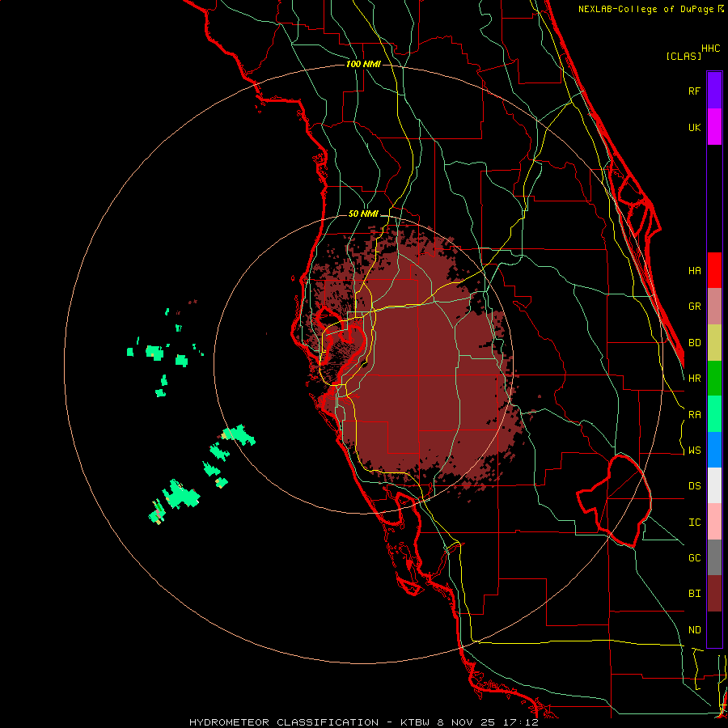728x728 pixels.
Task: Click the BI brown legend swatch
Action: click(x=714, y=594)
